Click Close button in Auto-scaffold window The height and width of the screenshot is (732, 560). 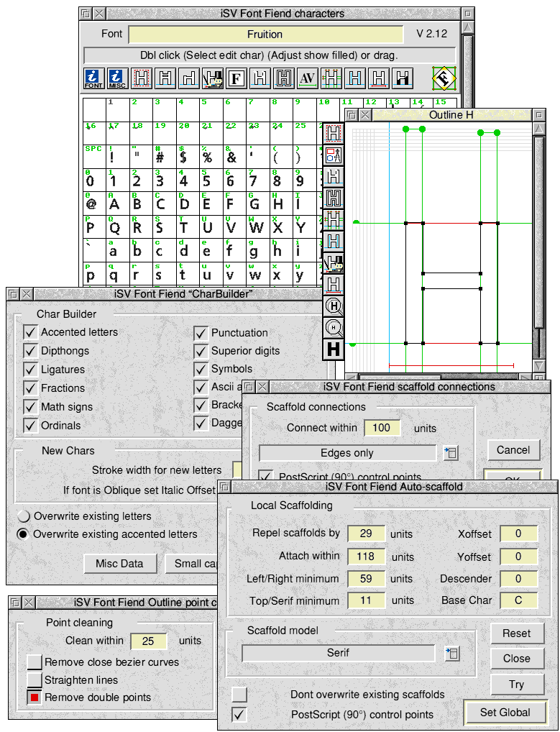click(x=517, y=659)
